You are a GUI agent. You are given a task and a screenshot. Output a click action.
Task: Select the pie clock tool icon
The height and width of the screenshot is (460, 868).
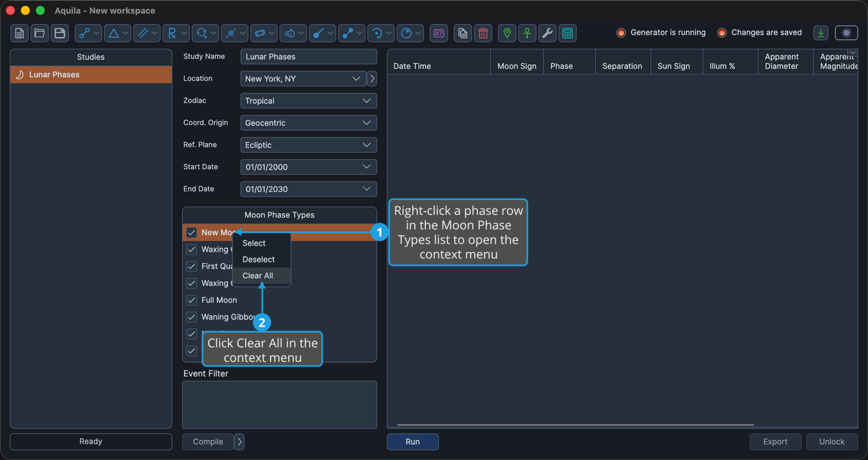[x=406, y=33]
